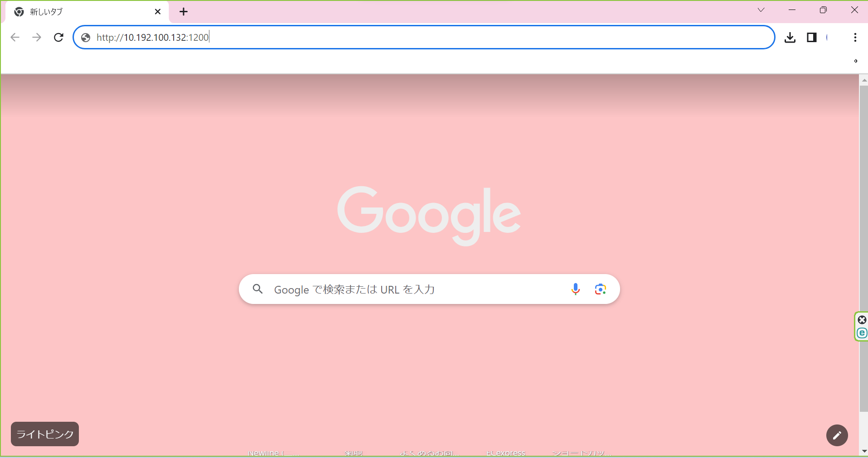Go forward with the forward arrow
The width and height of the screenshot is (868, 458).
(37, 37)
